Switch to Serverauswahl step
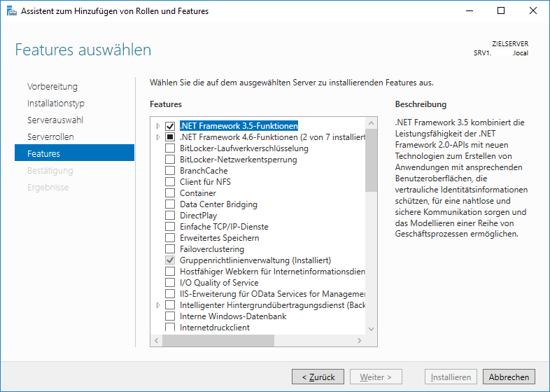 (55, 120)
